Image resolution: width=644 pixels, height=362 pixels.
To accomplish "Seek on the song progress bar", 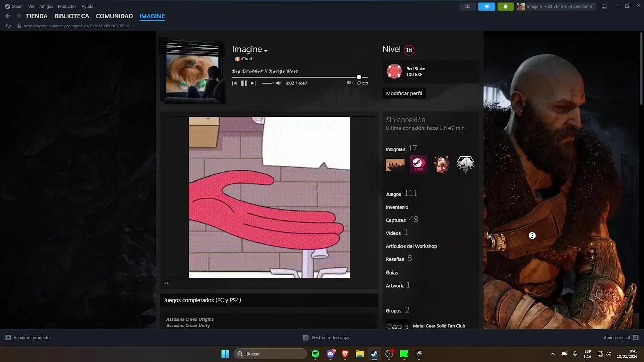I will (300, 77).
